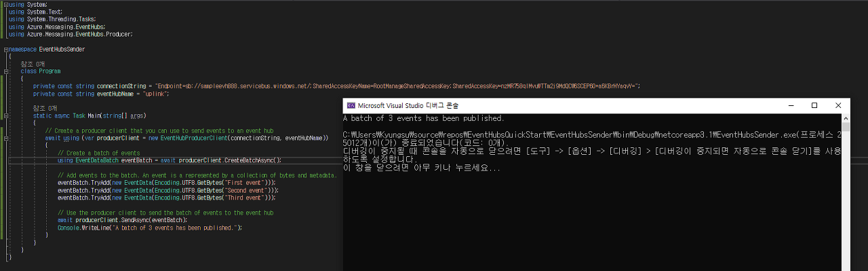Click the 'await producerClient.SendAsync(eventBatch);' line
This screenshot has width=868, height=271.
point(123,220)
